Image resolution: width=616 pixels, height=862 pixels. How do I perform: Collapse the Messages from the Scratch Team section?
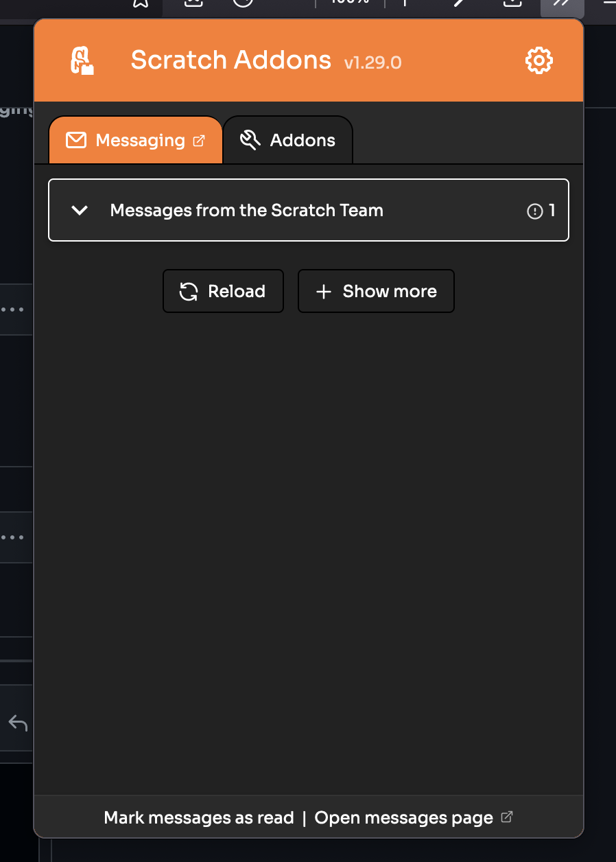coord(79,210)
